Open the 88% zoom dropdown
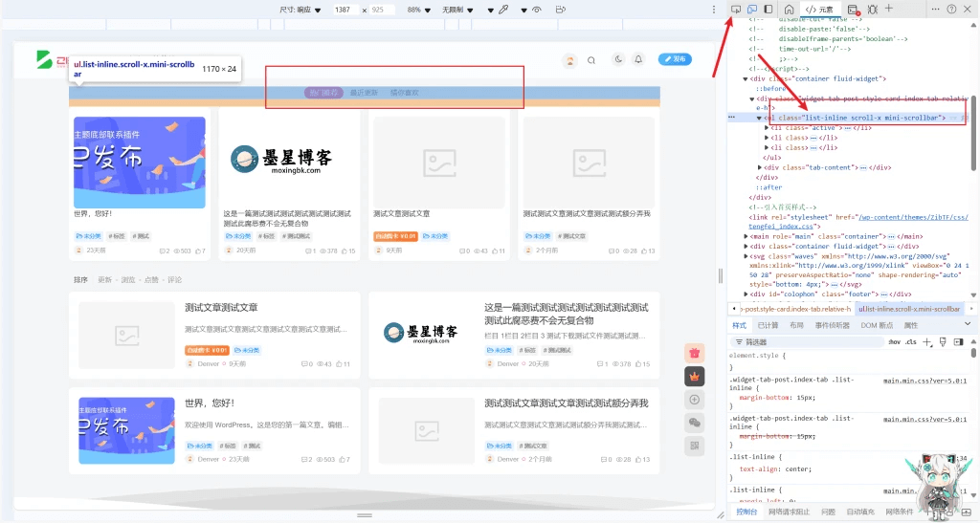Image resolution: width=980 pixels, height=523 pixels. (x=419, y=10)
